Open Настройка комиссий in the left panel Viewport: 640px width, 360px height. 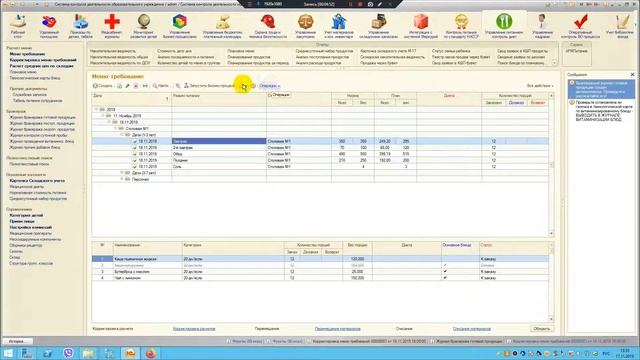pyautogui.click(x=31, y=227)
